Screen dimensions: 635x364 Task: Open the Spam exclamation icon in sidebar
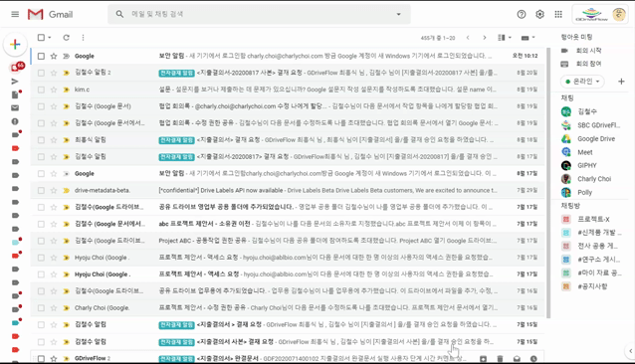(15, 121)
